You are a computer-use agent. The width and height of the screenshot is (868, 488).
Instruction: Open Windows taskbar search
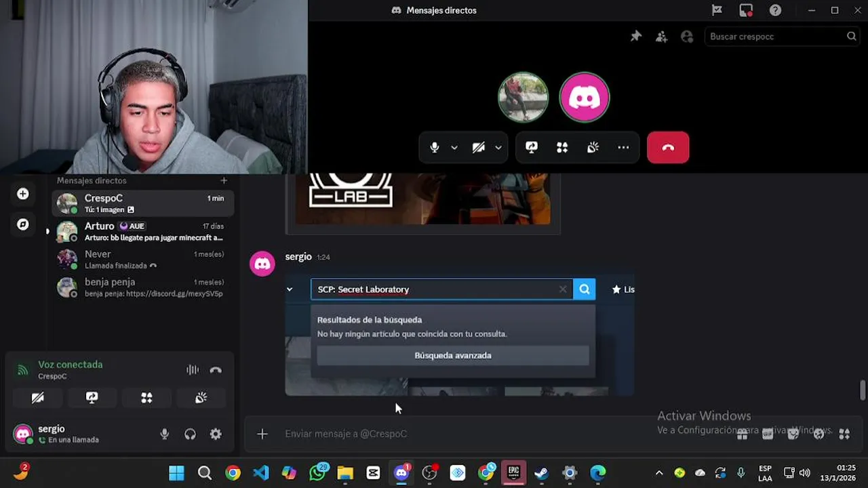205,473
